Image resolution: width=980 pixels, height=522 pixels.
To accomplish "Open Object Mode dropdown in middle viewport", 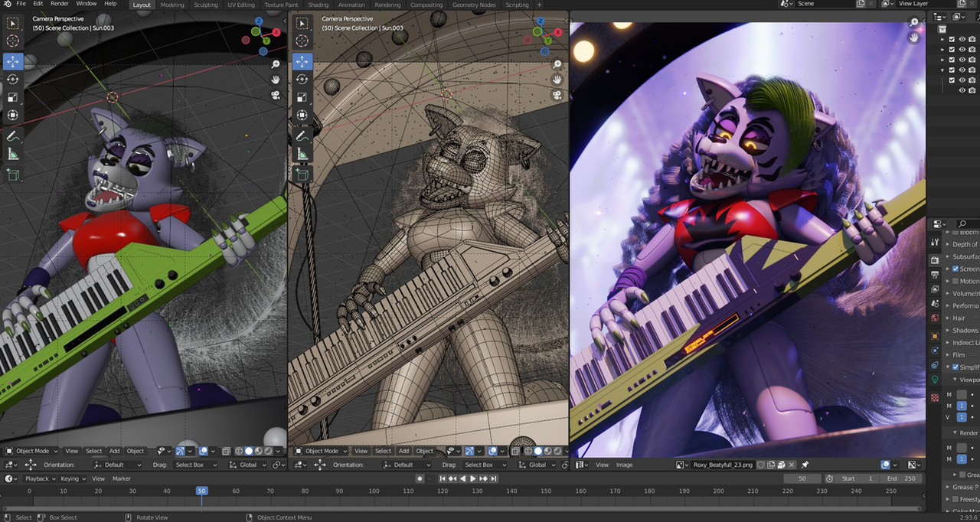I will pos(321,451).
